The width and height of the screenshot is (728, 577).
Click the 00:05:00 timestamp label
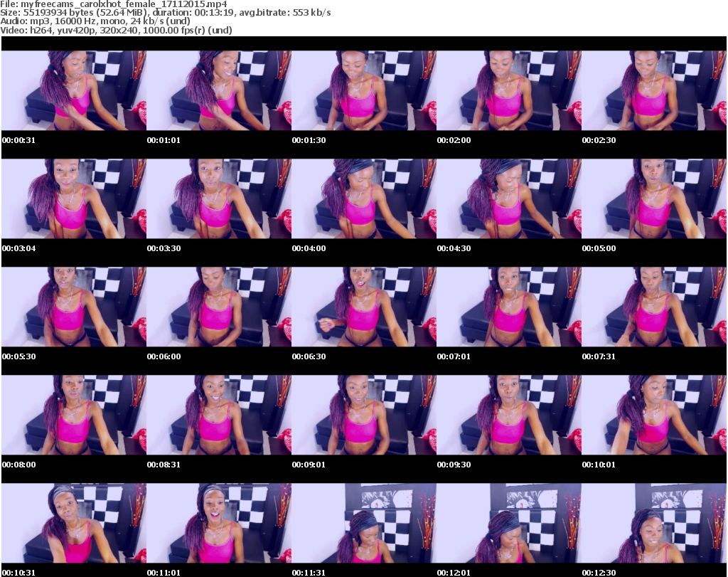tap(599, 248)
